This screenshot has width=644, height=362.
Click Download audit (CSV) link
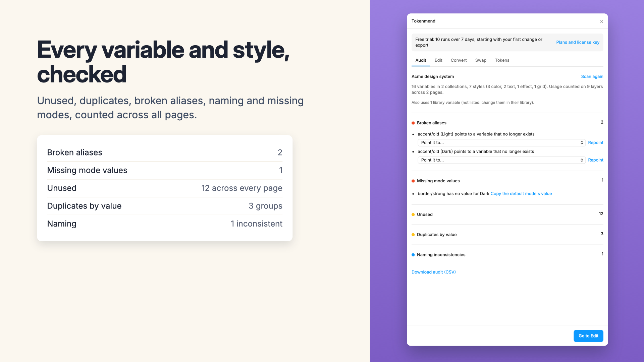click(x=433, y=272)
